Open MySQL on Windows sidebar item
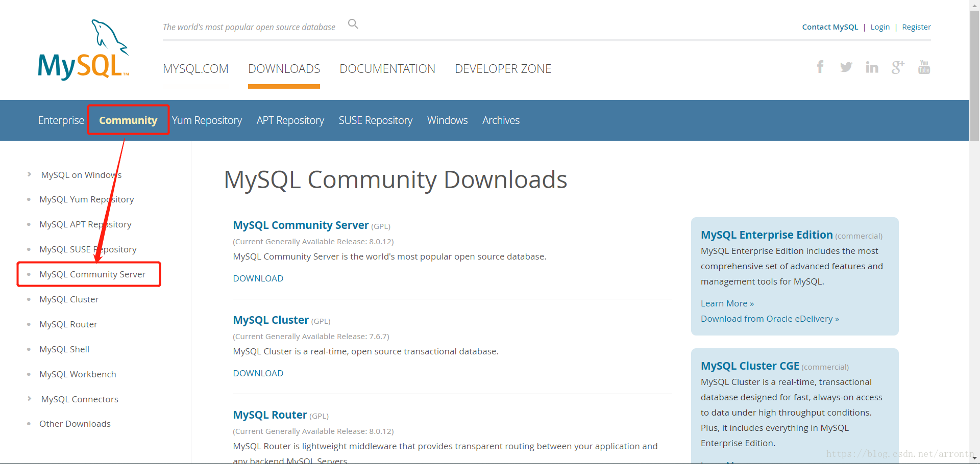 81,175
